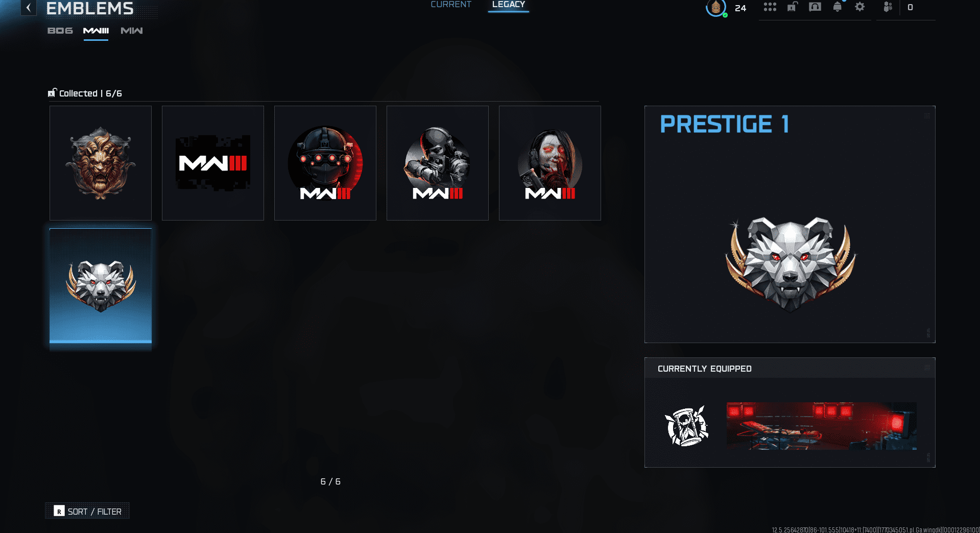The image size is (980, 533).
Task: Open the grid menu icon
Action: (770, 7)
